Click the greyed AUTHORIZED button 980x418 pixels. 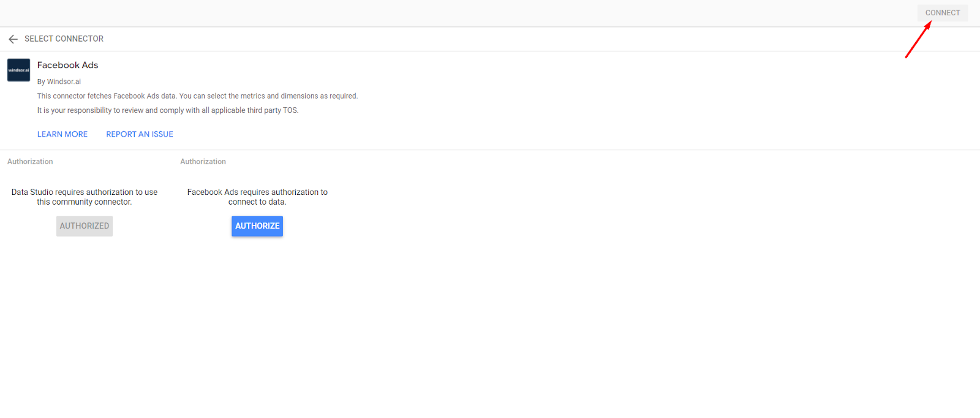[85, 226]
